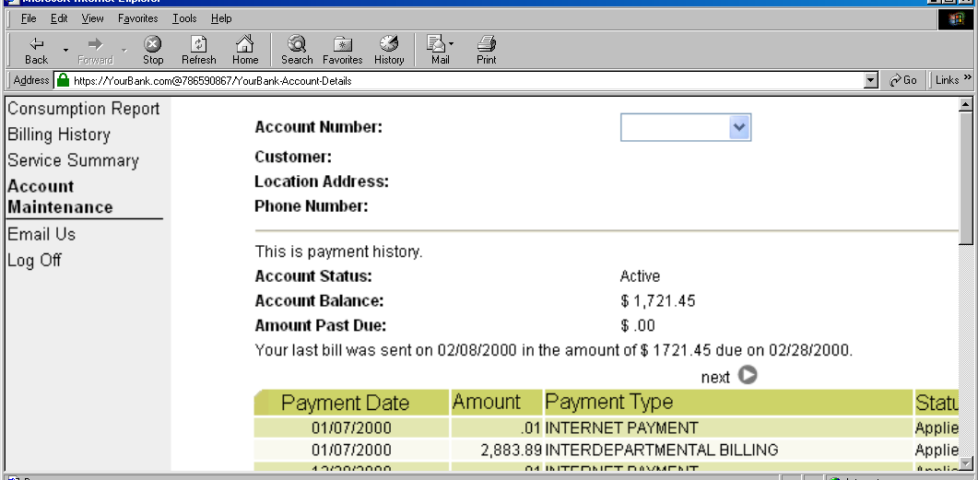
Task: Click Log Off link
Action: click(34, 261)
